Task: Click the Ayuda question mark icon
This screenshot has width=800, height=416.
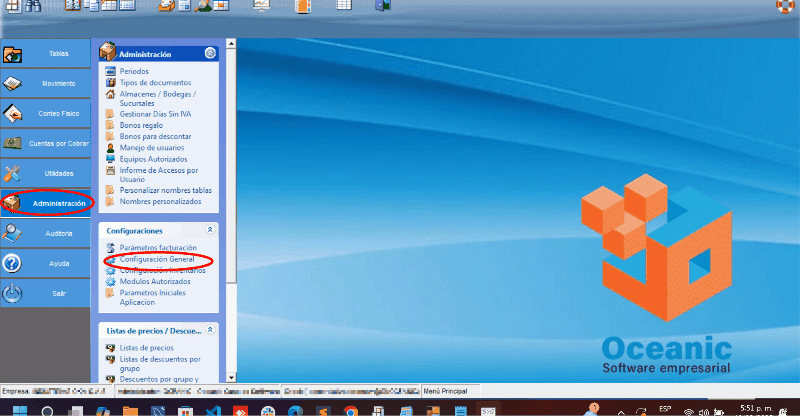Action: pyautogui.click(x=13, y=263)
